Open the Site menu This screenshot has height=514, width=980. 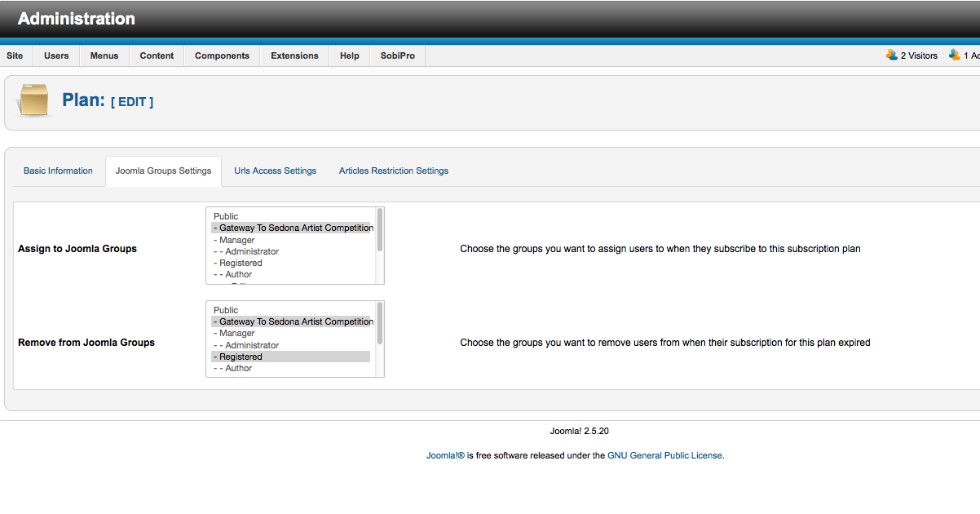(15, 55)
